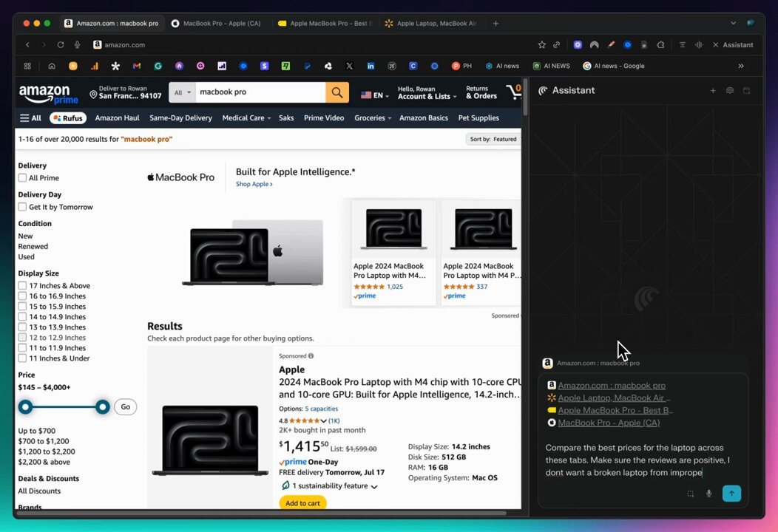Click the Rufus button
Image resolution: width=778 pixels, height=532 pixels.
point(68,118)
